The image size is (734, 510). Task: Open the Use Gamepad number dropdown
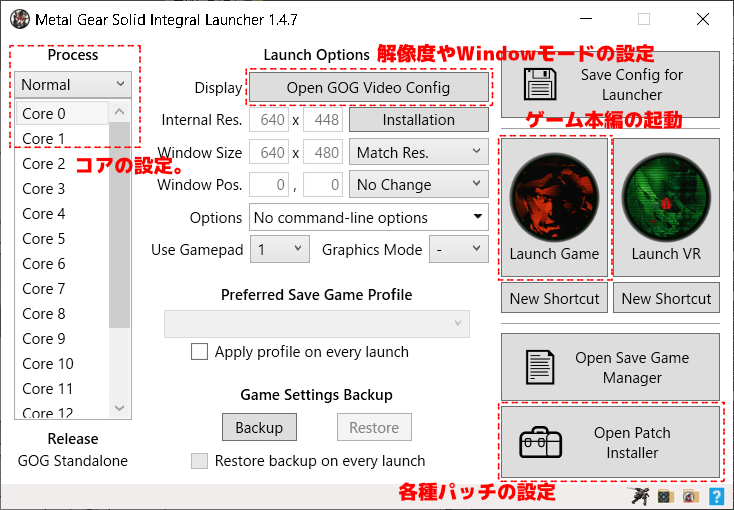[279, 249]
